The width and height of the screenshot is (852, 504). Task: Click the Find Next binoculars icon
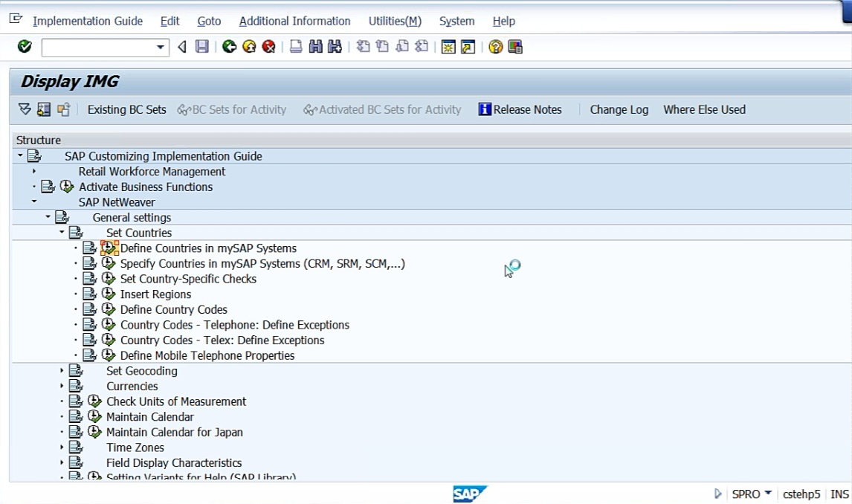(x=335, y=47)
